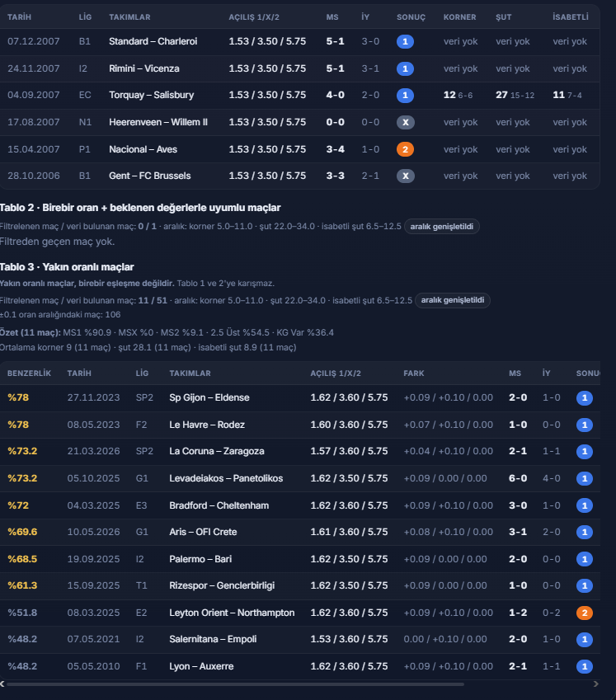Click result badge 1 for Torquay – Salisbury
616x700 pixels.
[405, 95]
